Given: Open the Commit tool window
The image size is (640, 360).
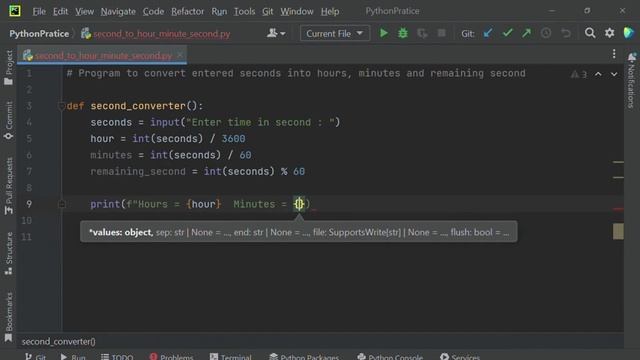Looking at the screenshot, I should 8,120.
